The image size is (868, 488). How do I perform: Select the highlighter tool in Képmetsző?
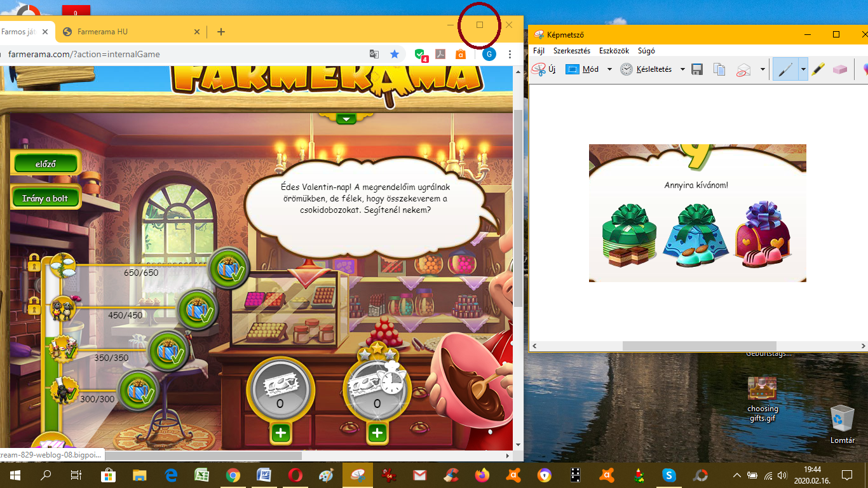818,69
